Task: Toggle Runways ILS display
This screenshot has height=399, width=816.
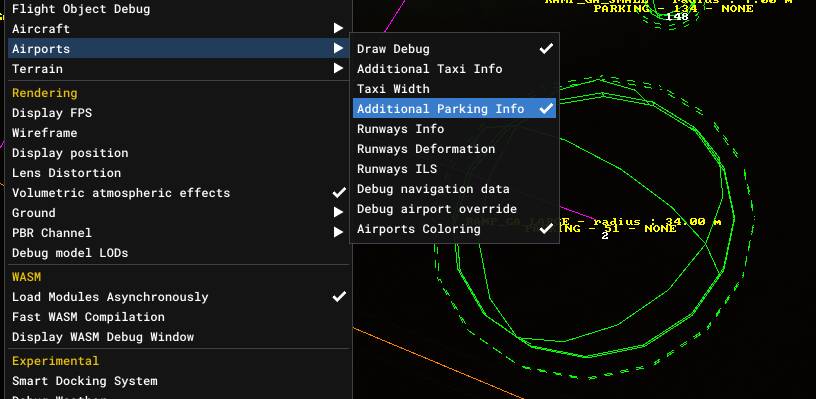Action: pos(454,169)
